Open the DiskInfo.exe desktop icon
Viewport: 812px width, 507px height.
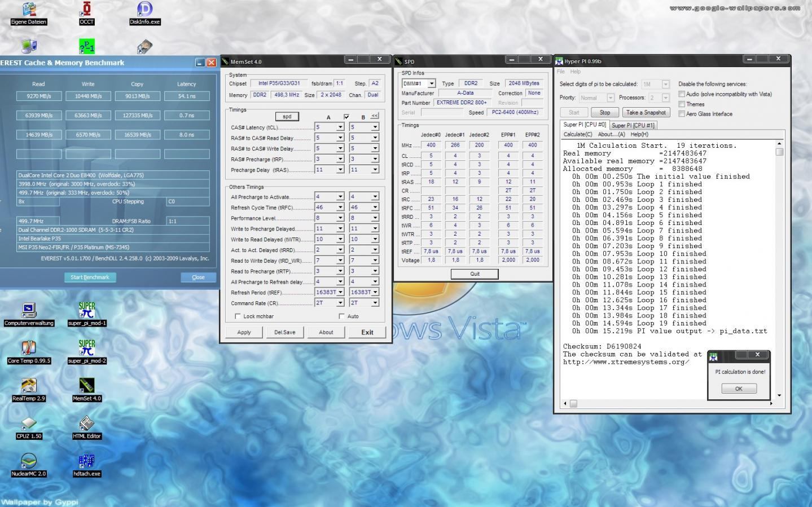(145, 13)
